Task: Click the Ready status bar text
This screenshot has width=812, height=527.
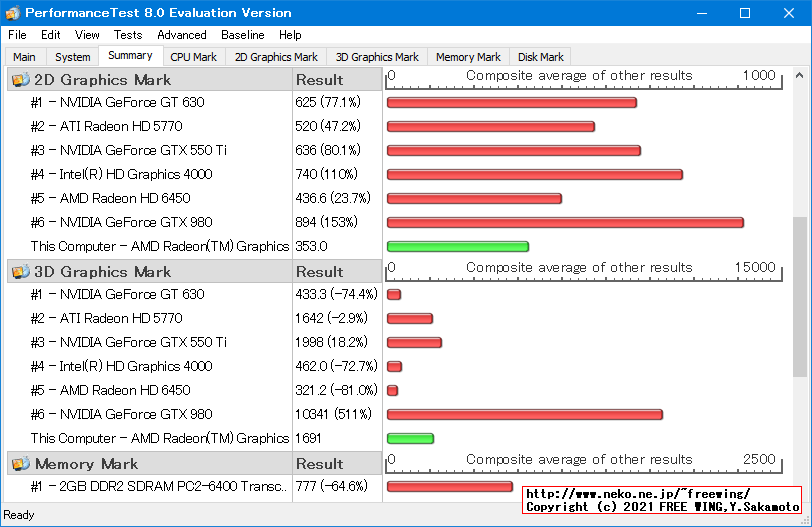Action: click(19, 515)
